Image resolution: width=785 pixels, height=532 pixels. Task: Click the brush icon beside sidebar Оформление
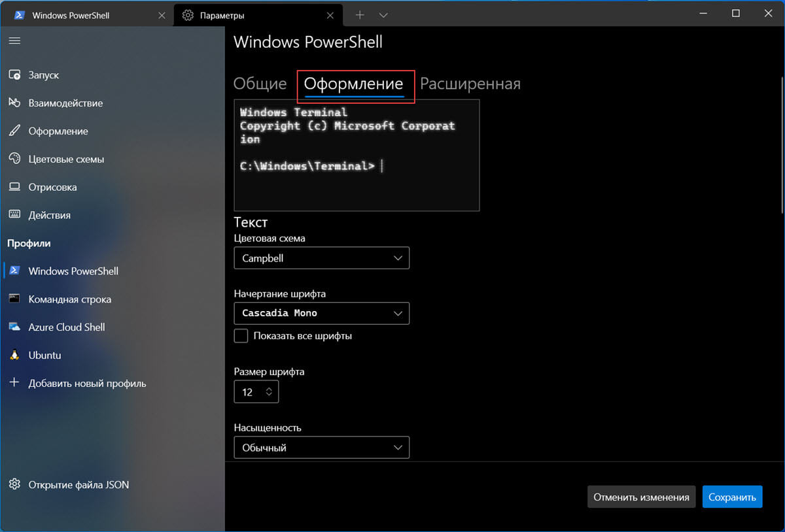point(14,131)
